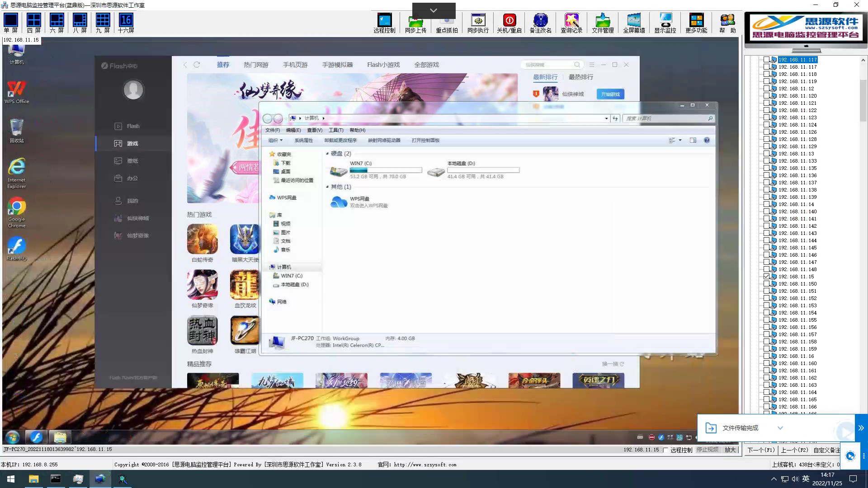Click Google Chrome icon on remote desktop

pos(16,212)
